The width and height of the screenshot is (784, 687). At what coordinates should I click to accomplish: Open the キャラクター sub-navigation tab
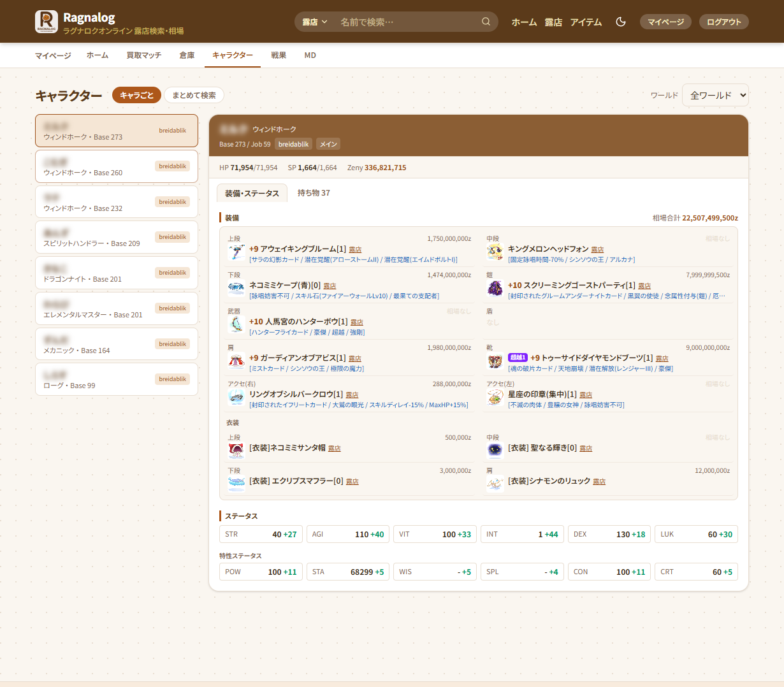[x=233, y=55]
